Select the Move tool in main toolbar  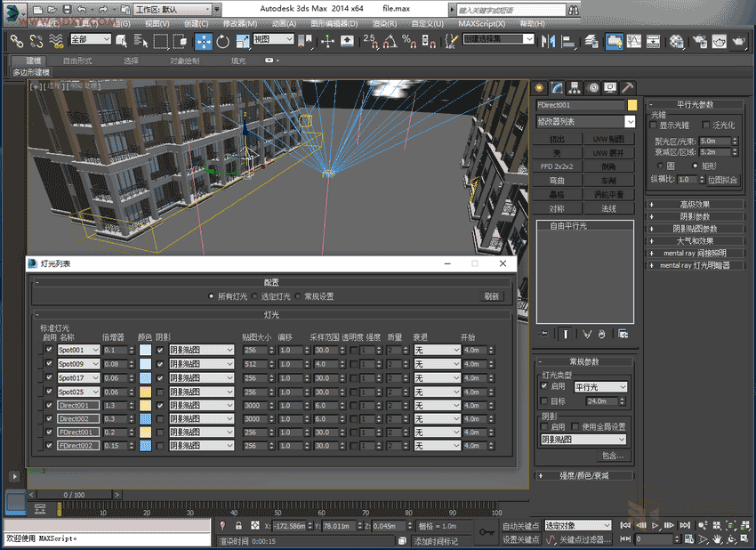(204, 41)
